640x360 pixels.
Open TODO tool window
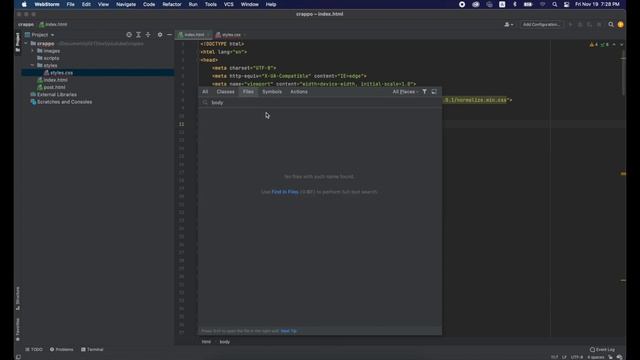pos(34,349)
